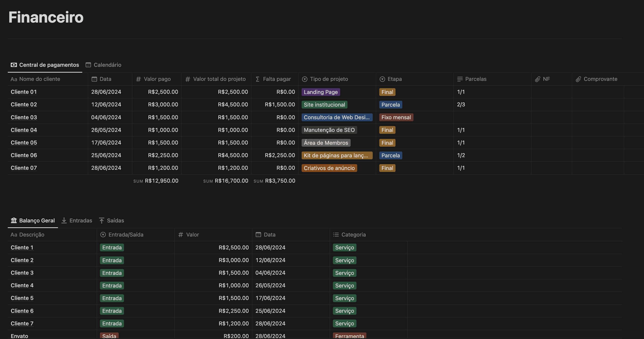Screen dimensions: 644x339
Task: Click the paperclip icon in Comprovante header
Action: pos(578,79)
